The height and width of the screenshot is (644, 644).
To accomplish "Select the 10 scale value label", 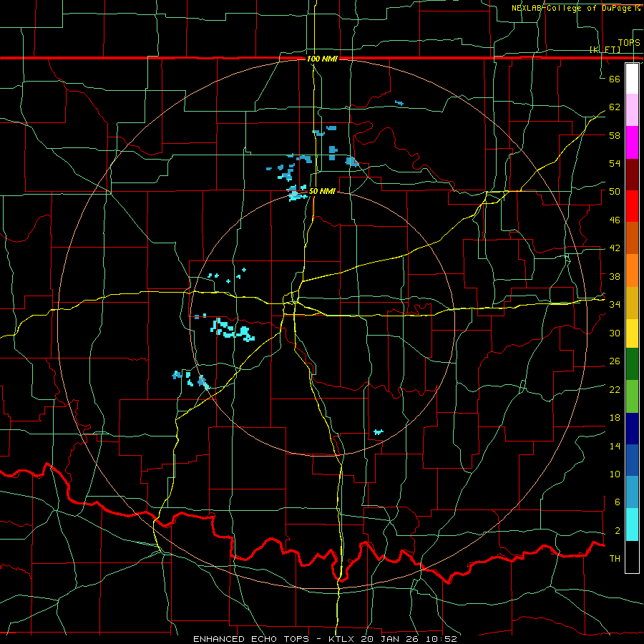I will (x=615, y=474).
